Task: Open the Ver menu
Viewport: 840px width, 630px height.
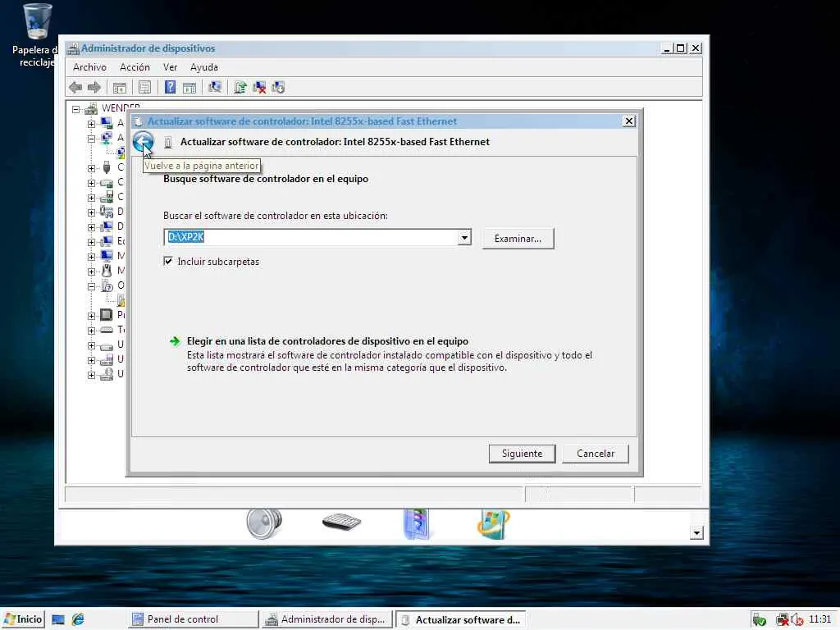Action: [170, 67]
